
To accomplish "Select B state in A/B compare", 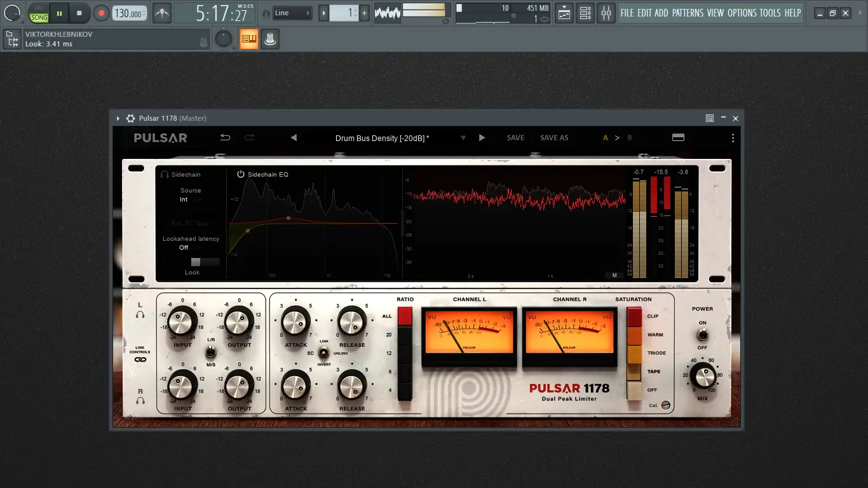I will click(630, 138).
